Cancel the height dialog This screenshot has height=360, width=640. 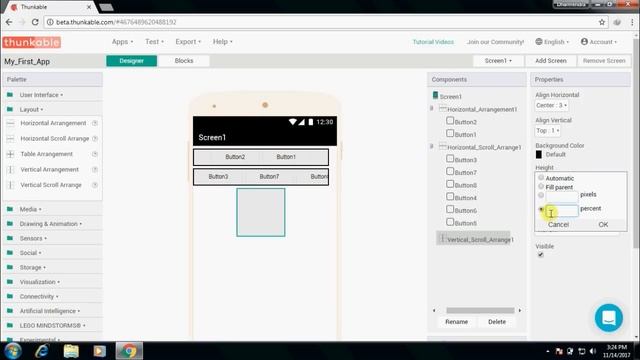pyautogui.click(x=558, y=224)
